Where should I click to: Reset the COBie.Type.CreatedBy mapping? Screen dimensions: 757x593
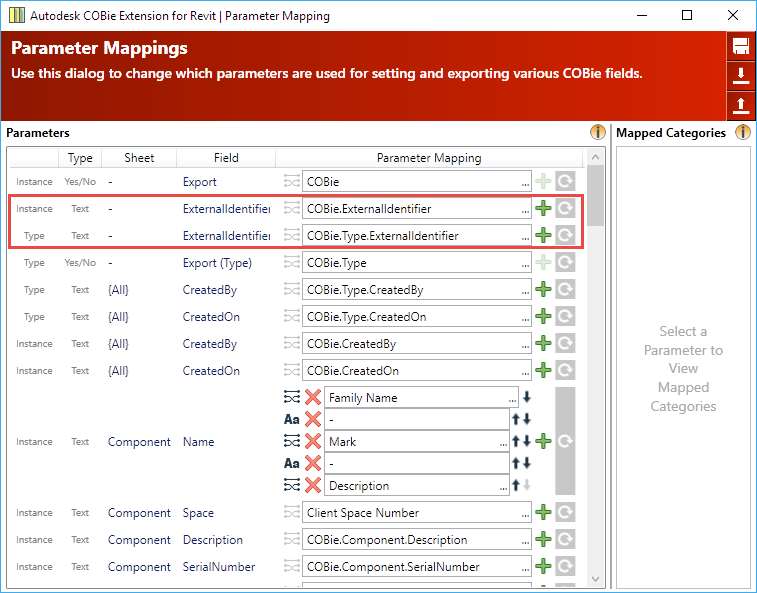click(x=565, y=290)
